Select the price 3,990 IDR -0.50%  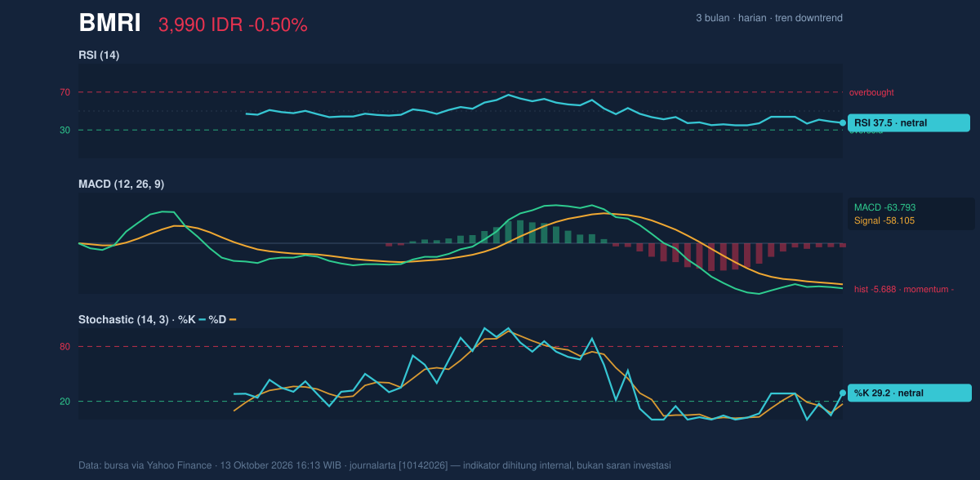(233, 25)
